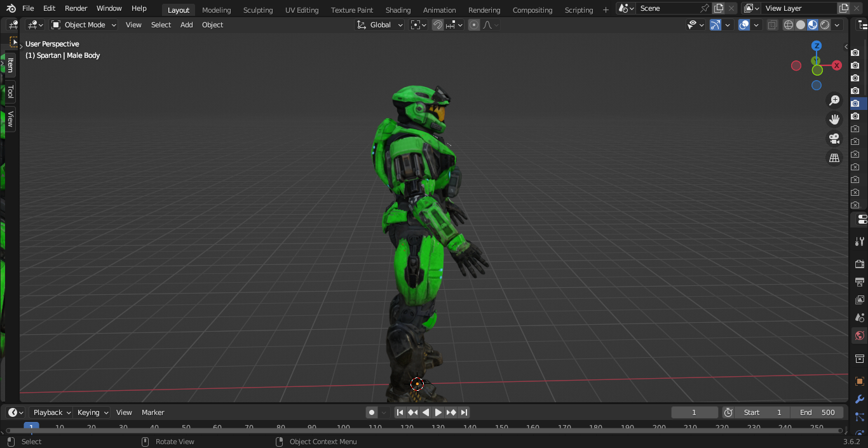The height and width of the screenshot is (448, 868).
Task: Open the Render menu
Action: [76, 8]
